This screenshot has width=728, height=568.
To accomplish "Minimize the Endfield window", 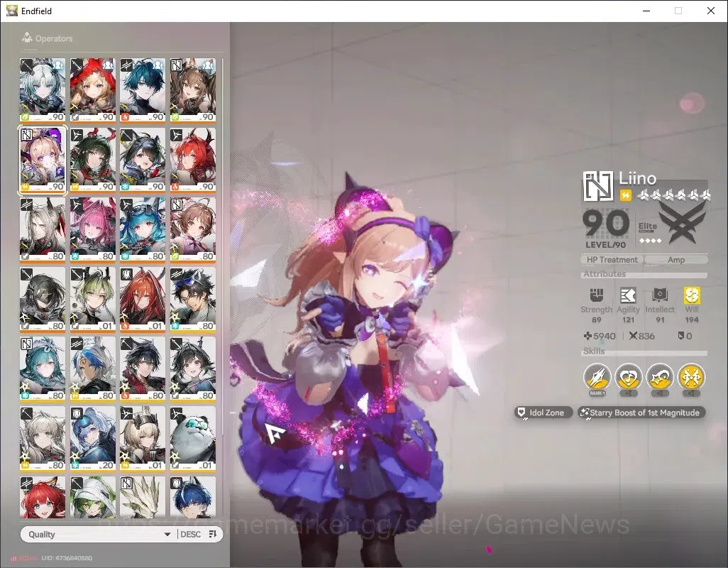I will [x=646, y=11].
